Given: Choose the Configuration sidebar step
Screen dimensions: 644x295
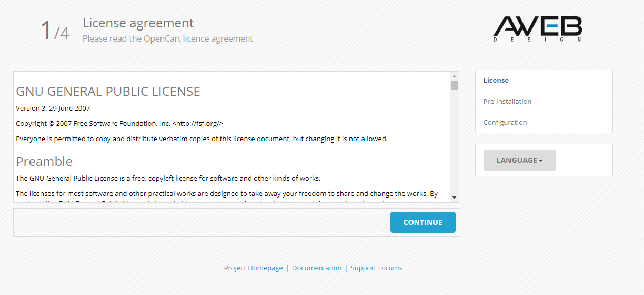Looking at the screenshot, I should coord(544,123).
